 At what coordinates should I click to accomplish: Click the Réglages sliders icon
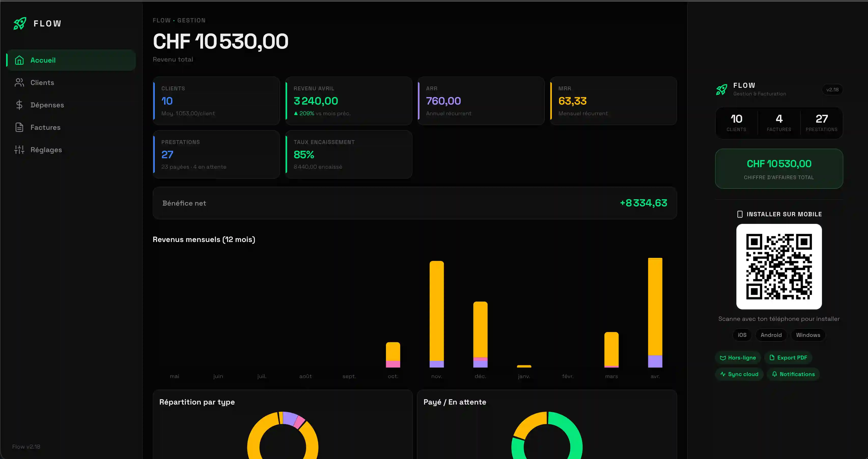pyautogui.click(x=19, y=150)
